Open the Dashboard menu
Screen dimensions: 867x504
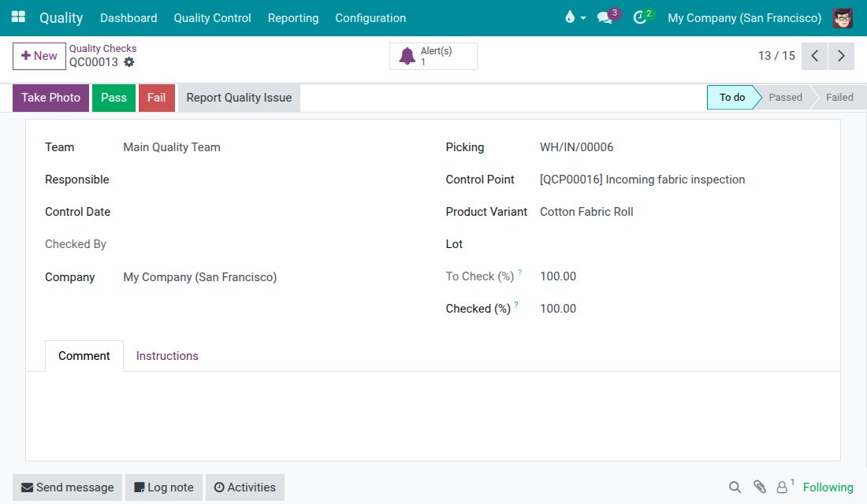(128, 17)
